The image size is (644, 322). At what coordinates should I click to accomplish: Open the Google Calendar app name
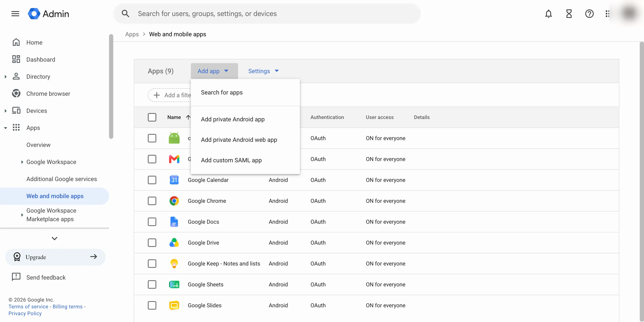click(208, 180)
